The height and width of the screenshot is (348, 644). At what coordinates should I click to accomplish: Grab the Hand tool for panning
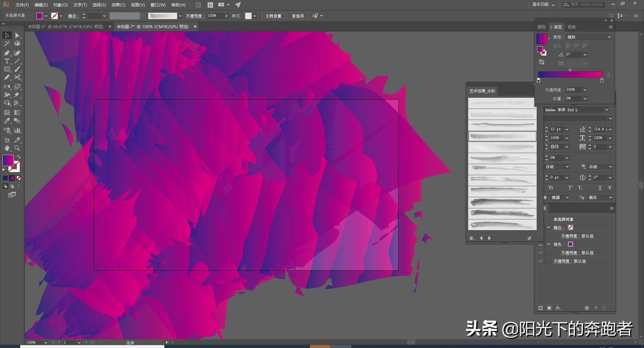(7, 148)
